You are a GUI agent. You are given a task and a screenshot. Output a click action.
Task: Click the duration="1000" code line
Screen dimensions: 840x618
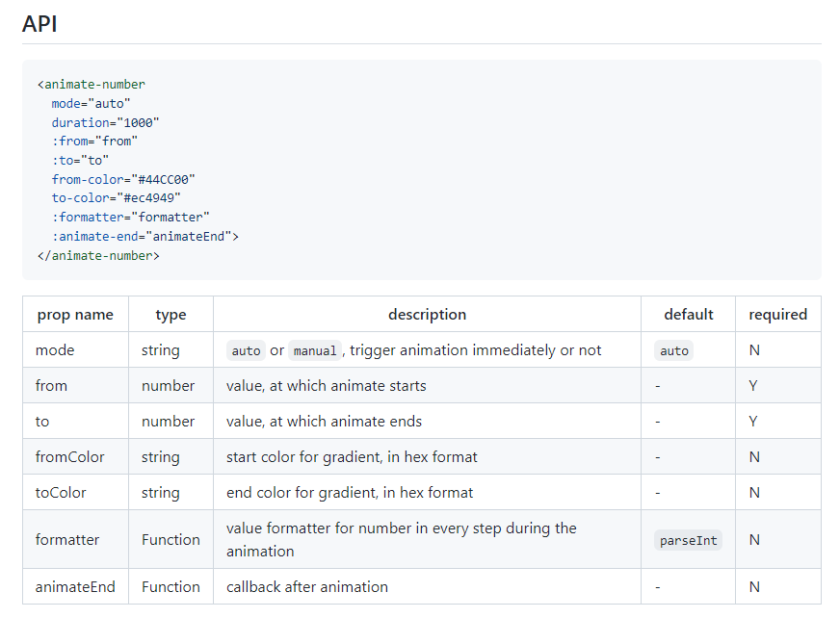(106, 122)
